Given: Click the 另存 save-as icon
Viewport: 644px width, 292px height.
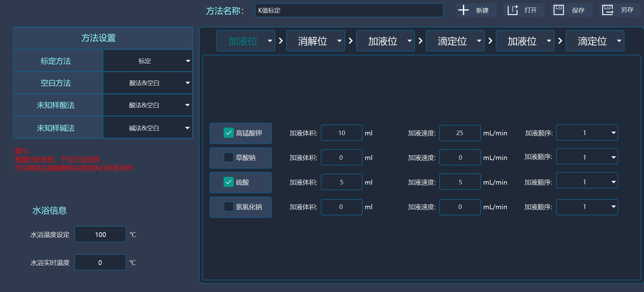Looking at the screenshot, I should pyautogui.click(x=608, y=10).
